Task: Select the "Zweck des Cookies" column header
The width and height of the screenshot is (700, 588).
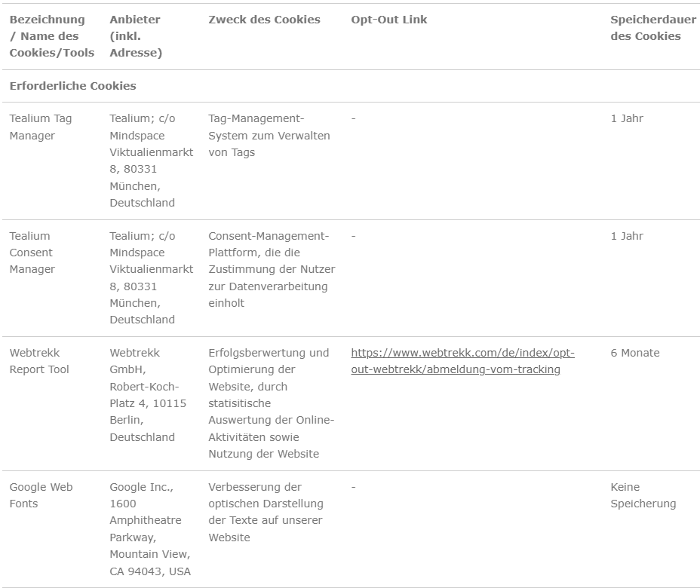Action: point(264,20)
